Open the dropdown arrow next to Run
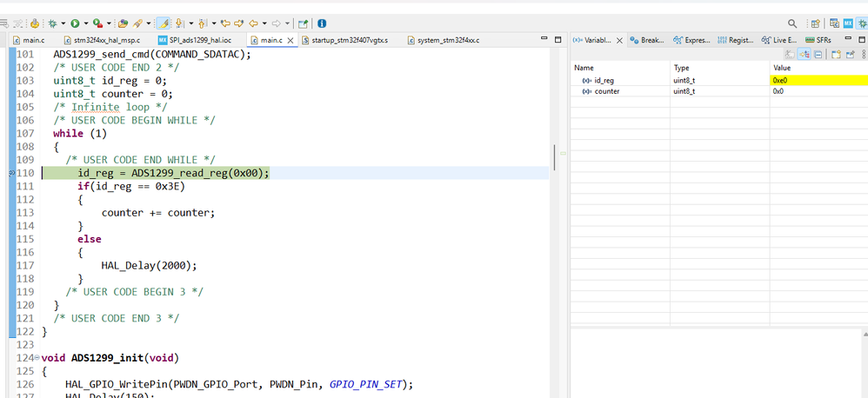Viewport: 868px width, 398px height. coord(85,23)
